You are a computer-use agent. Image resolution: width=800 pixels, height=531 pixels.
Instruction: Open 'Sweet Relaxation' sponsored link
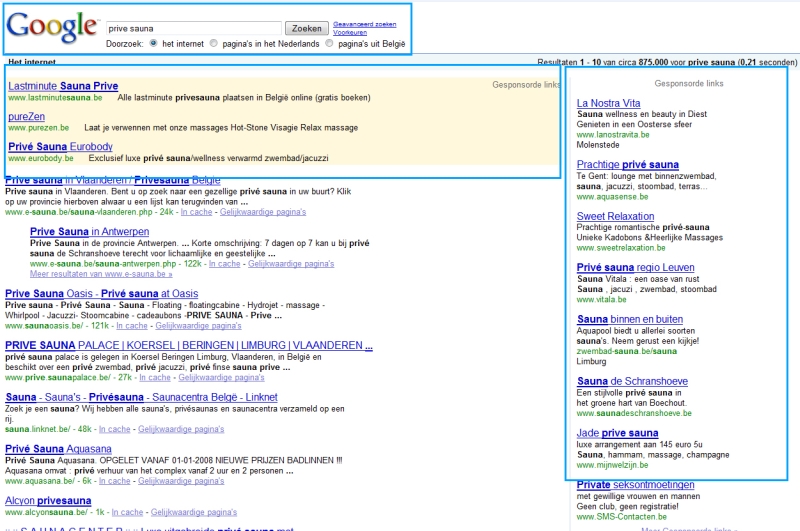click(615, 216)
